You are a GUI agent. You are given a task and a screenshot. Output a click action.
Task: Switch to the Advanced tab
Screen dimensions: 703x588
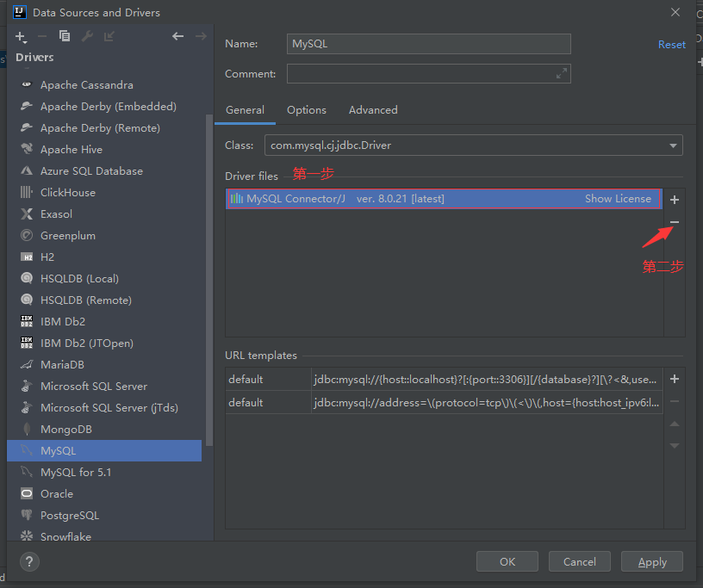[373, 110]
